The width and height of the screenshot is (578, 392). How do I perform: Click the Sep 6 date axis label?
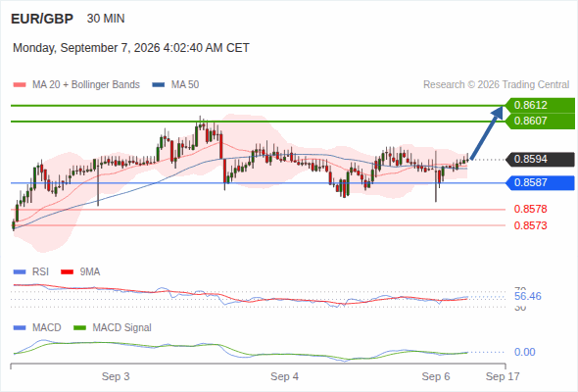436,376
